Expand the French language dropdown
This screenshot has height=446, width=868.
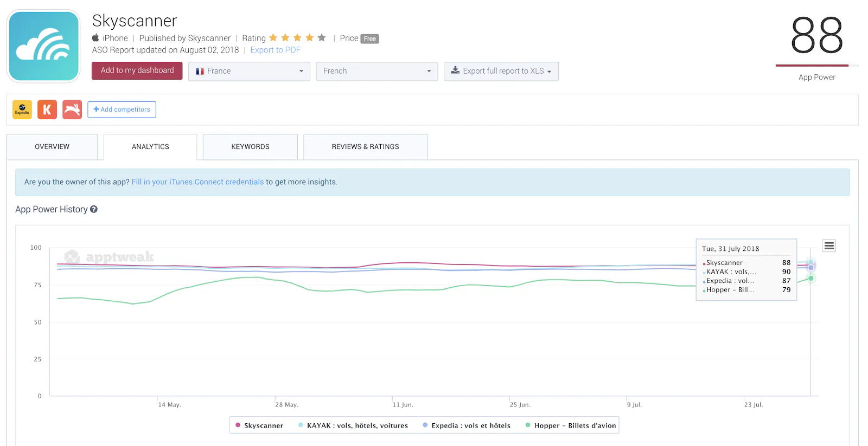point(376,71)
